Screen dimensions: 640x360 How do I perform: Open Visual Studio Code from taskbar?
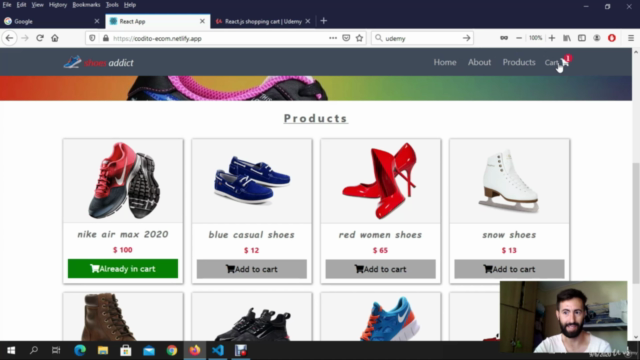point(218,350)
